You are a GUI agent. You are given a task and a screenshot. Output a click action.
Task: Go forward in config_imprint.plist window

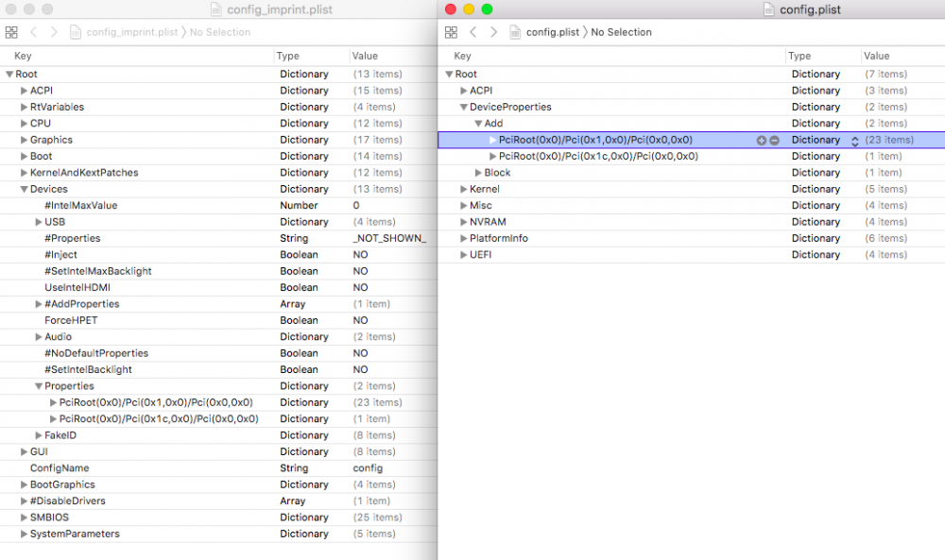pos(54,32)
